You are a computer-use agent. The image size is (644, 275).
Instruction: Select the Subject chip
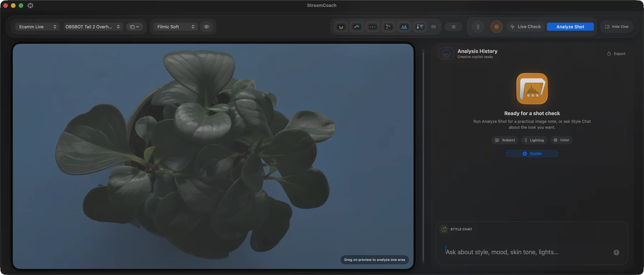pos(505,140)
